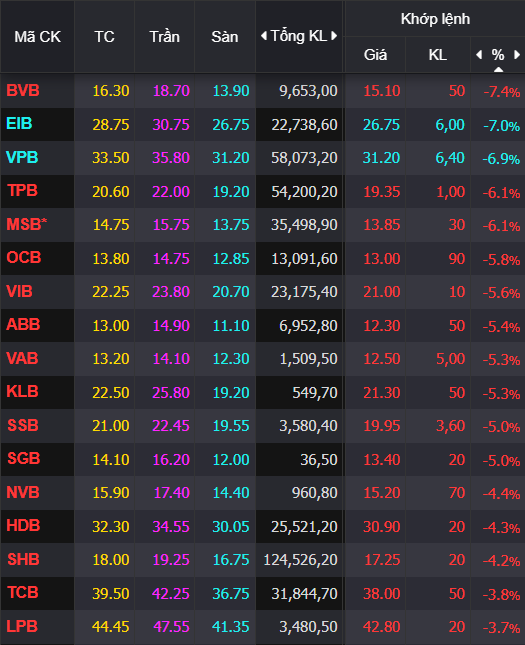Screen dimensions: 525x645
Task: Click the Tổng KL header label
Action: 299,36
